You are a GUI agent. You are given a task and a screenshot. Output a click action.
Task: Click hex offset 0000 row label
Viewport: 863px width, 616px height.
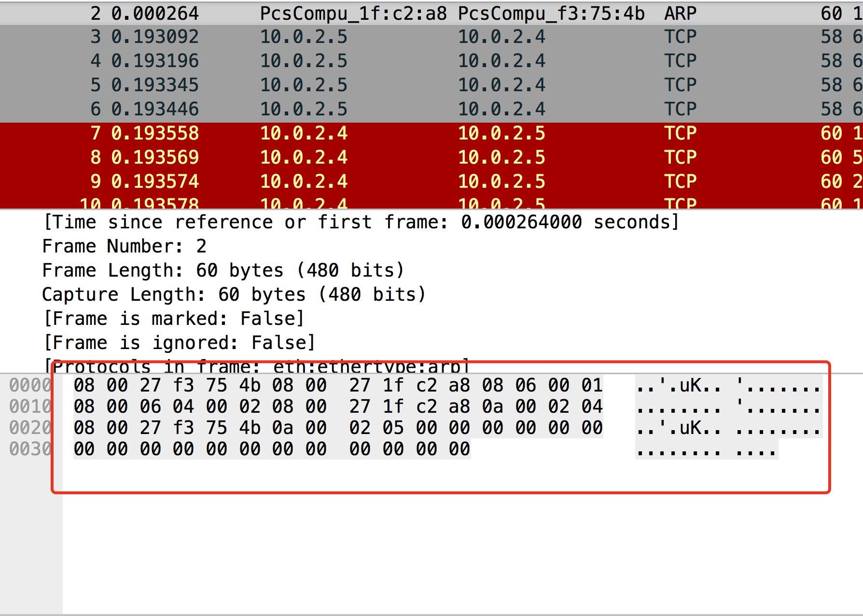(x=30, y=385)
